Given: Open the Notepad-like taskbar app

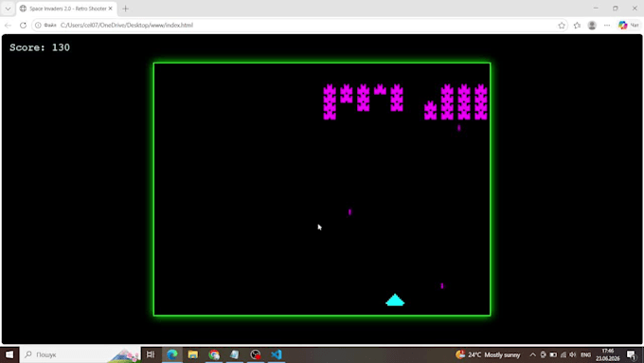Looking at the screenshot, I should coord(235,354).
